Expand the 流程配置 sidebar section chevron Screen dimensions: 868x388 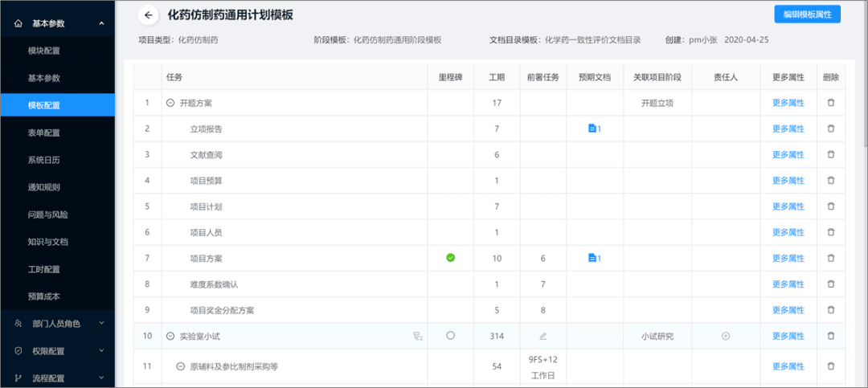[101, 378]
